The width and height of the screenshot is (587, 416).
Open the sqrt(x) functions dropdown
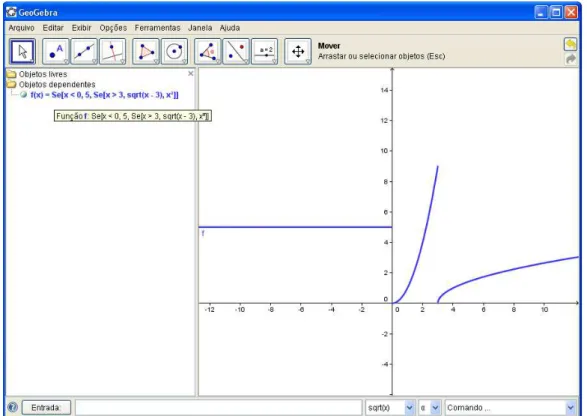click(x=409, y=407)
